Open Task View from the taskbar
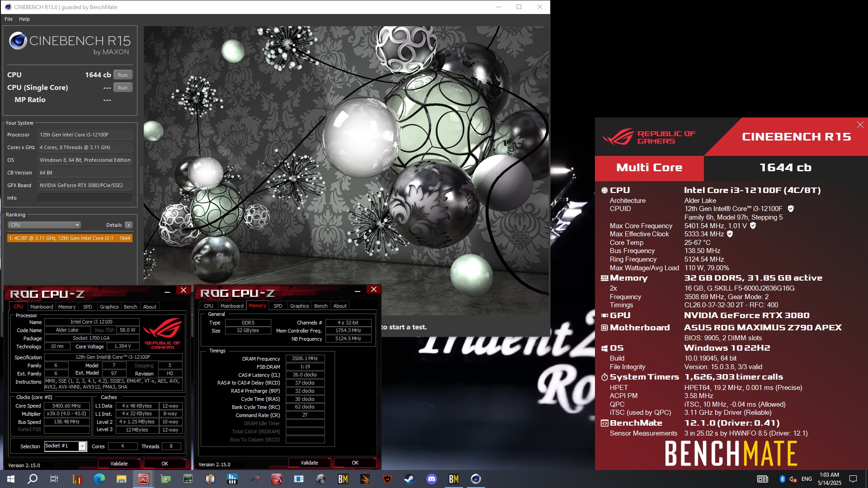Viewport: 868px width, 488px height. pyautogui.click(x=54, y=479)
